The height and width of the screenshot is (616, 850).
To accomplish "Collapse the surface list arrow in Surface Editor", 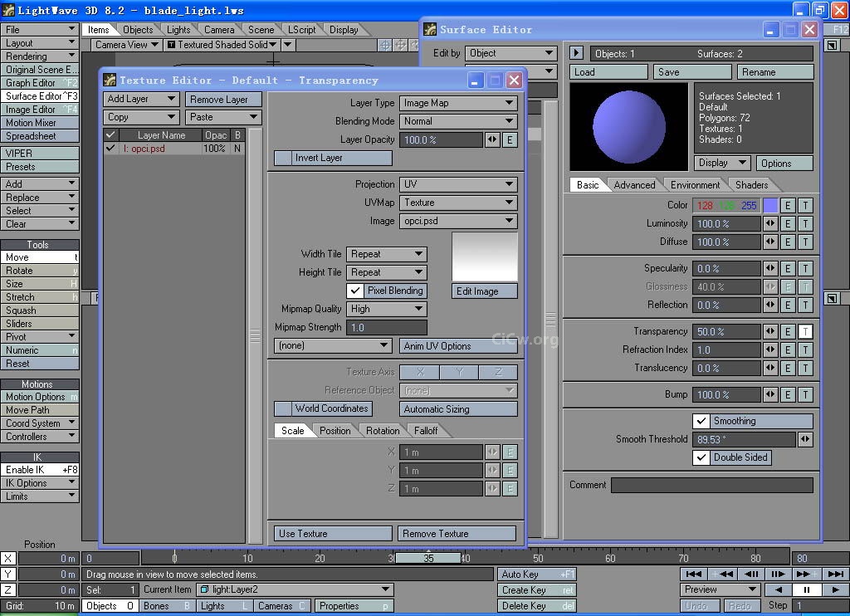I will [x=576, y=53].
